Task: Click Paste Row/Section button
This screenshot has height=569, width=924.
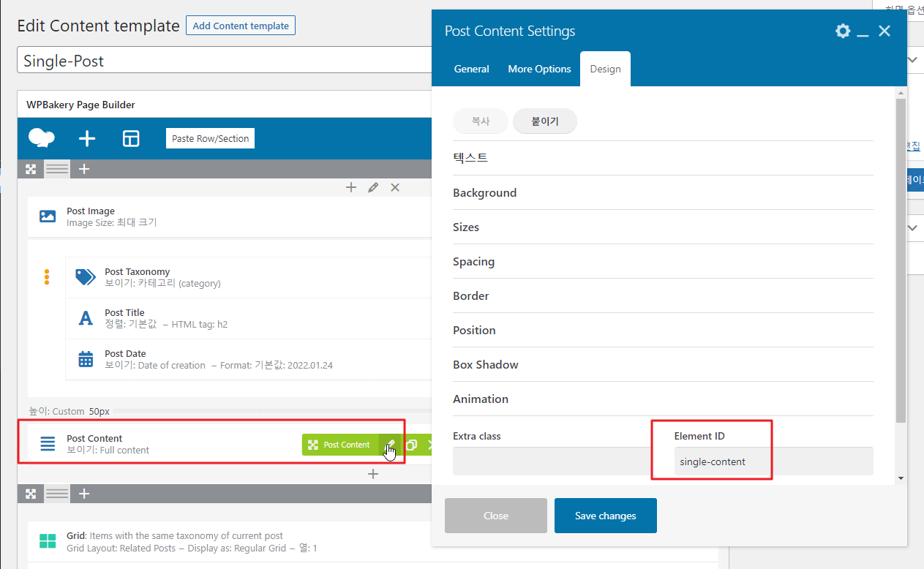Action: coord(211,138)
